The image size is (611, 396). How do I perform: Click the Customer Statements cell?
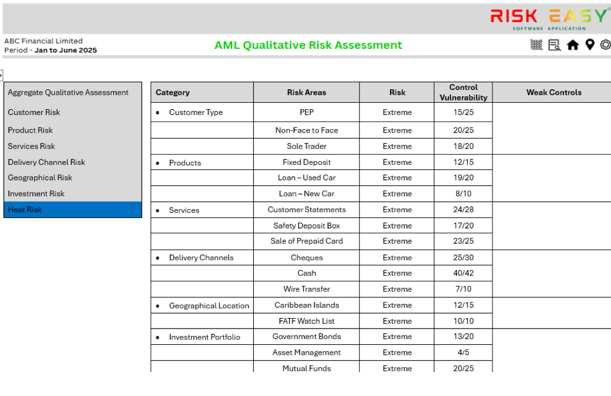[x=306, y=210]
